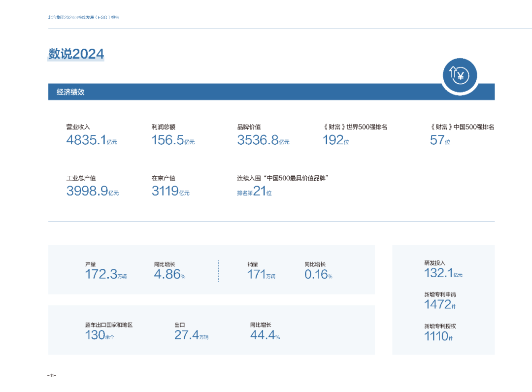Click the 利润总额 156.5 value
Image resolution: width=532 pixels, height=392 pixels.
173,140
